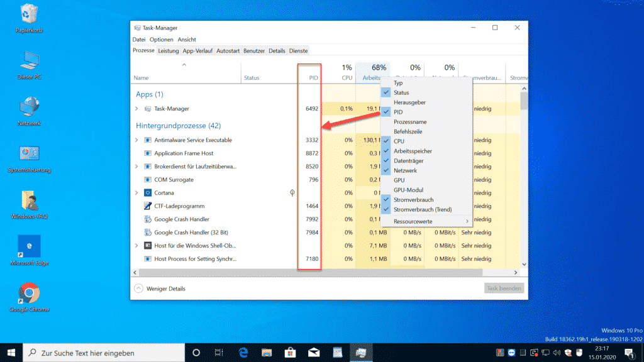
Task: Switch to the Dienste tab
Action: [298, 51]
